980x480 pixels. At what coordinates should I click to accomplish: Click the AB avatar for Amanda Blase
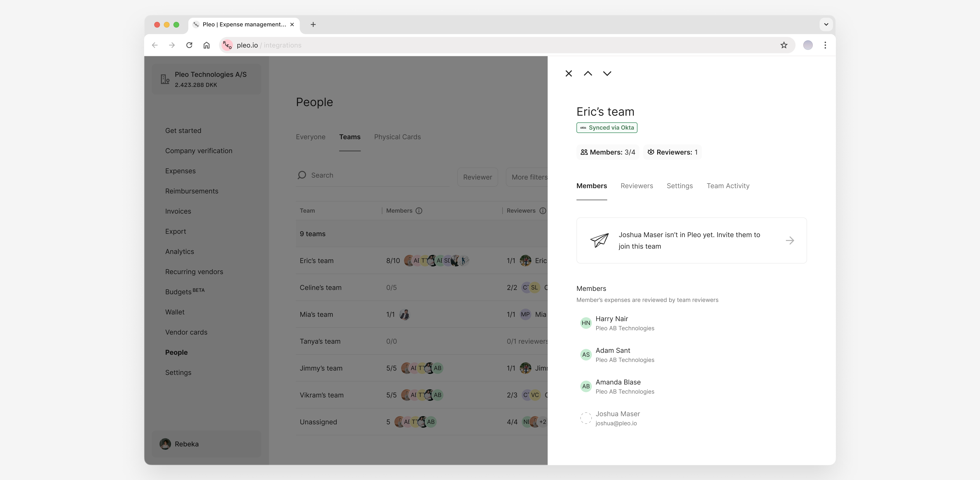point(586,386)
